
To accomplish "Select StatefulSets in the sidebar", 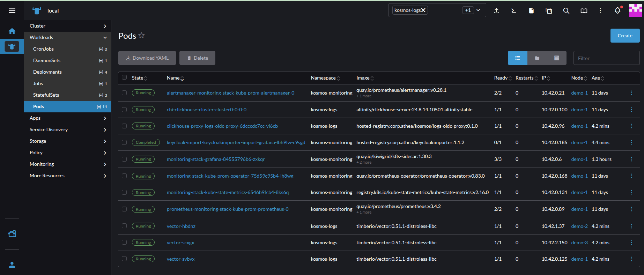I will pos(46,95).
